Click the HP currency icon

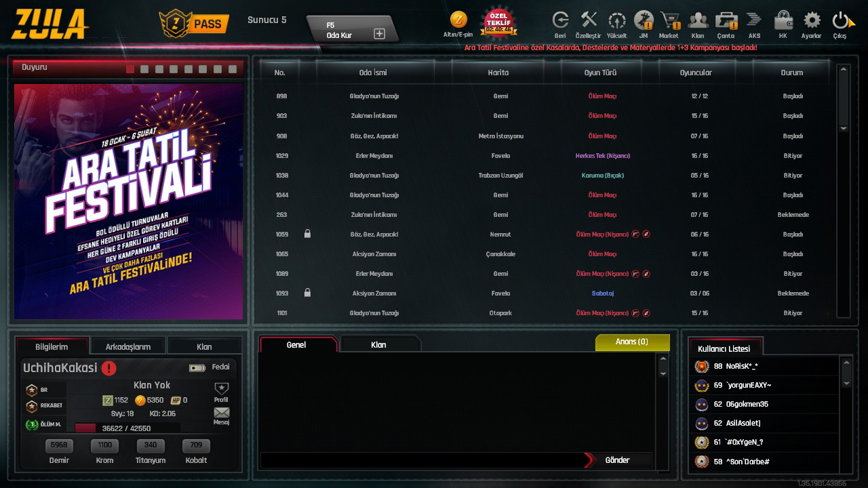coord(176,400)
